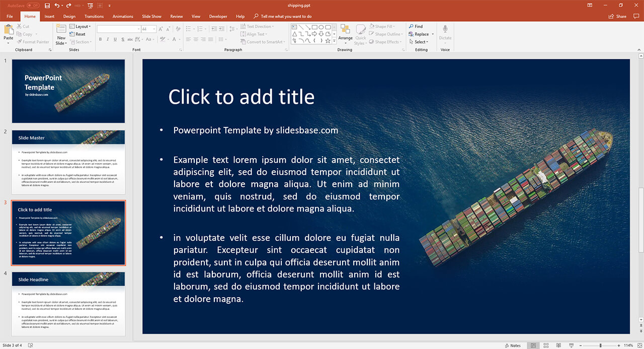The width and height of the screenshot is (644, 349).
Task: Toggle the Notes pane
Action: pos(512,345)
